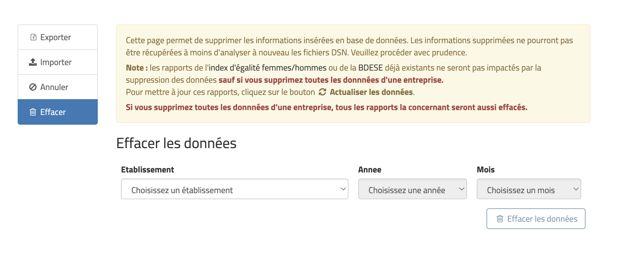Click the chevron of Choisissez un établissement

tap(343, 189)
